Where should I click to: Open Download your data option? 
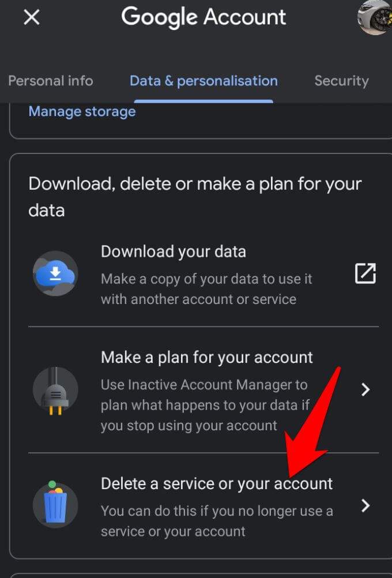coord(174,252)
